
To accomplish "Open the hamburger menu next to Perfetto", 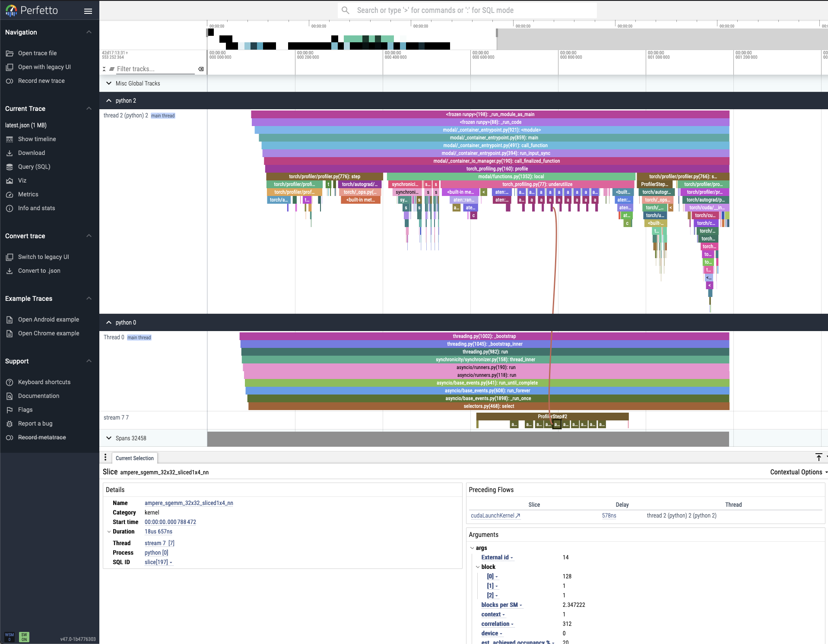I will [x=88, y=11].
